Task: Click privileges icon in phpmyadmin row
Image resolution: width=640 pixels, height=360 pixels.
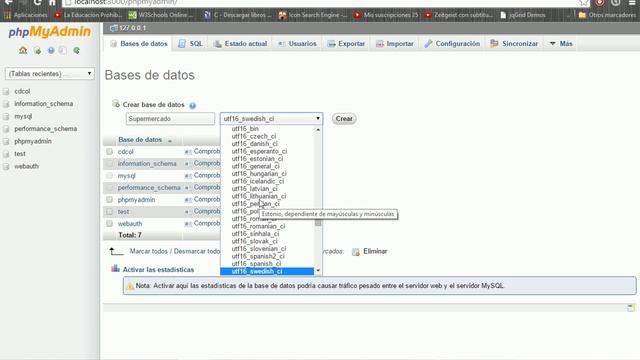Action: coord(188,200)
